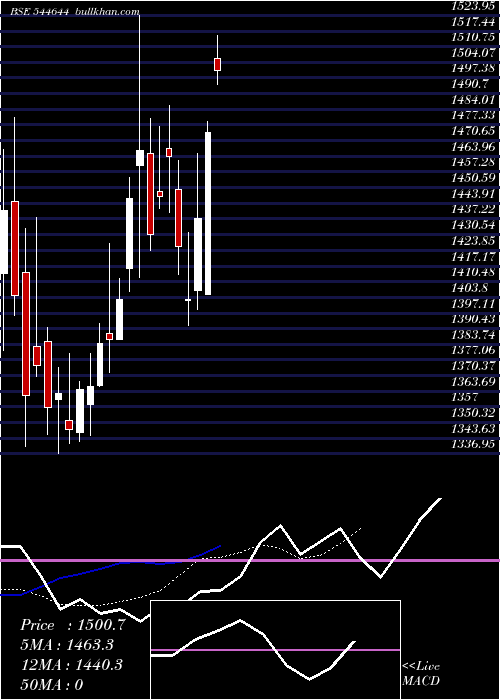Screen dimensions: 500x700
Task: Click the '5MA : 1463.3' readout
Action: [67, 645]
